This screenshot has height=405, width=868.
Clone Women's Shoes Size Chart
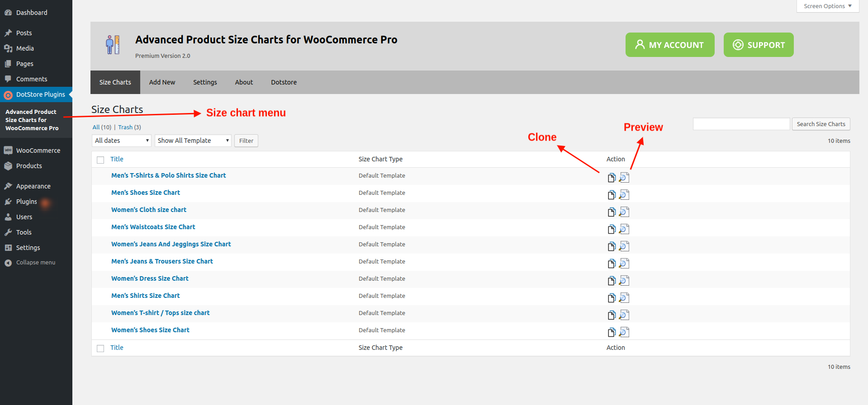pos(612,332)
